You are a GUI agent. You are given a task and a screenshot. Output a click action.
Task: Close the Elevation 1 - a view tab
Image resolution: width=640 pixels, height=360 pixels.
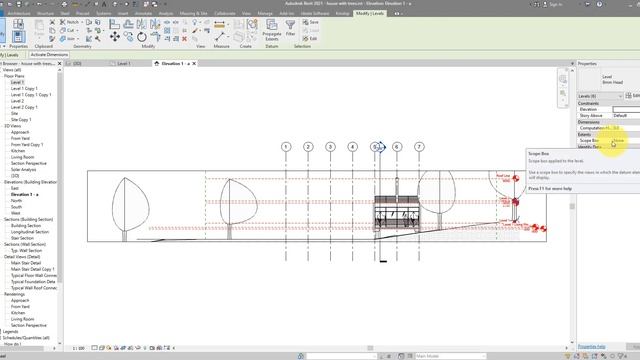click(194, 64)
